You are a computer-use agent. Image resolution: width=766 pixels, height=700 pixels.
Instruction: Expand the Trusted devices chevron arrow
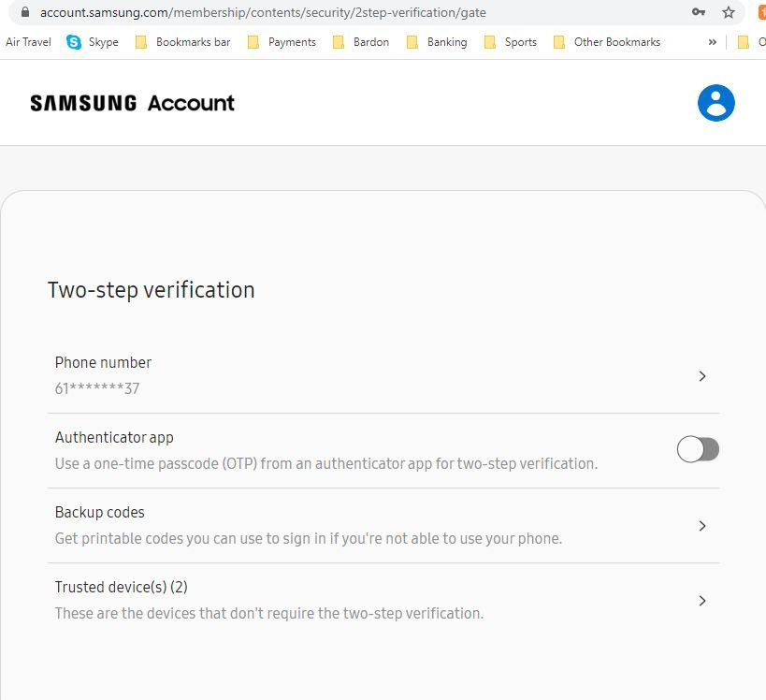[702, 601]
